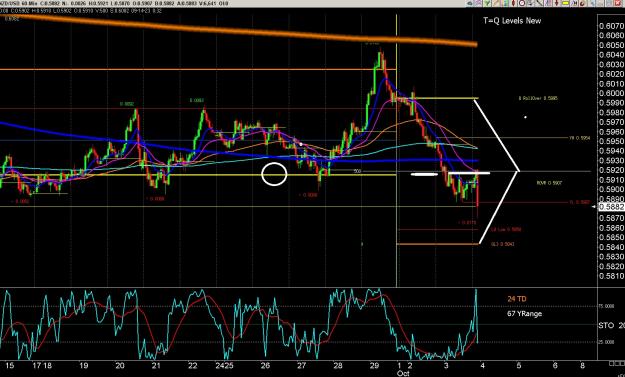
Task: Select the diagonal line drawing tool
Action: point(539,3)
